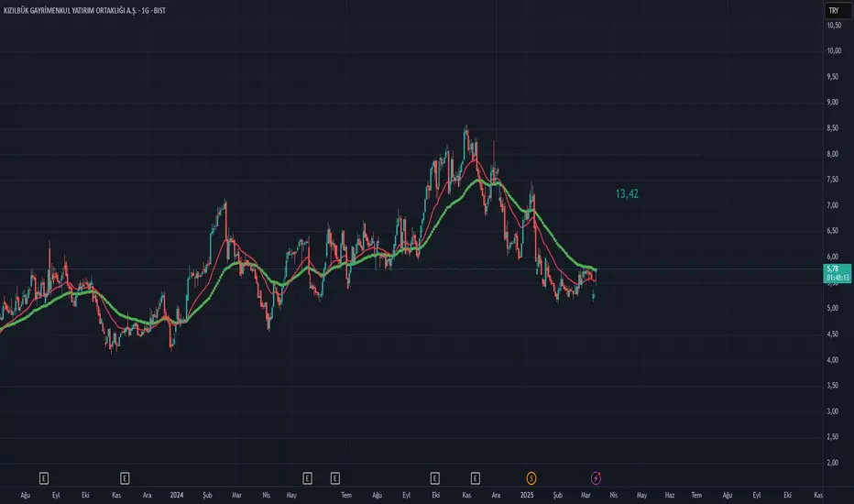Viewport: 854px width, 504px height.
Task: Open the leftmost E earnings marker
Action: (44, 478)
